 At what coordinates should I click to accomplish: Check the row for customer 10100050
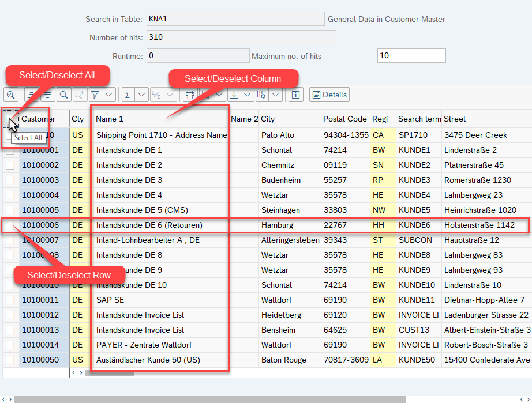[x=10, y=360]
